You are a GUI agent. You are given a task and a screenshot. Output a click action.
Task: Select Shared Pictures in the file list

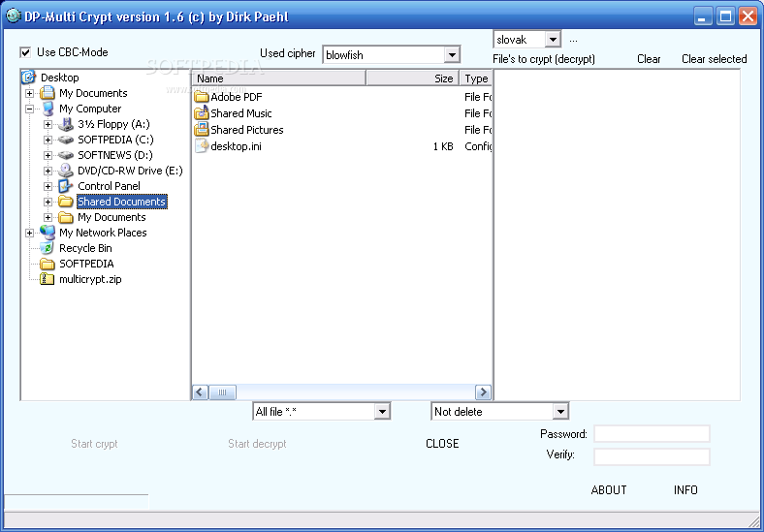pos(247,130)
